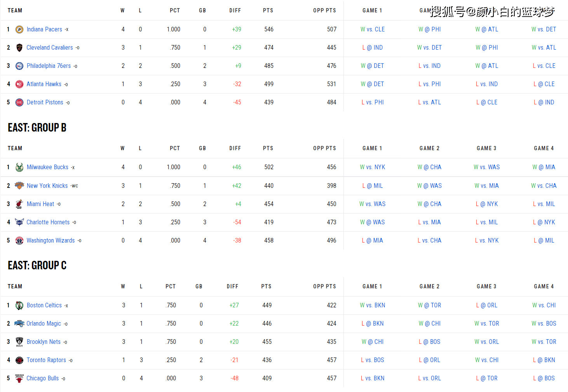Open Raptors Game 3 win vs. CHI
Viewport: 568px width, 392px height.
pos(487,360)
